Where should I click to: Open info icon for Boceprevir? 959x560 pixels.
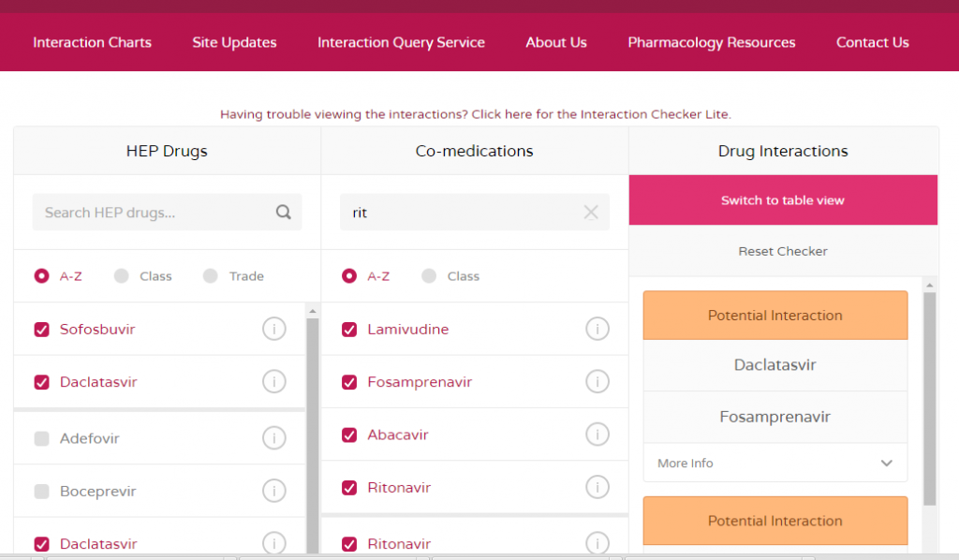pyautogui.click(x=273, y=491)
